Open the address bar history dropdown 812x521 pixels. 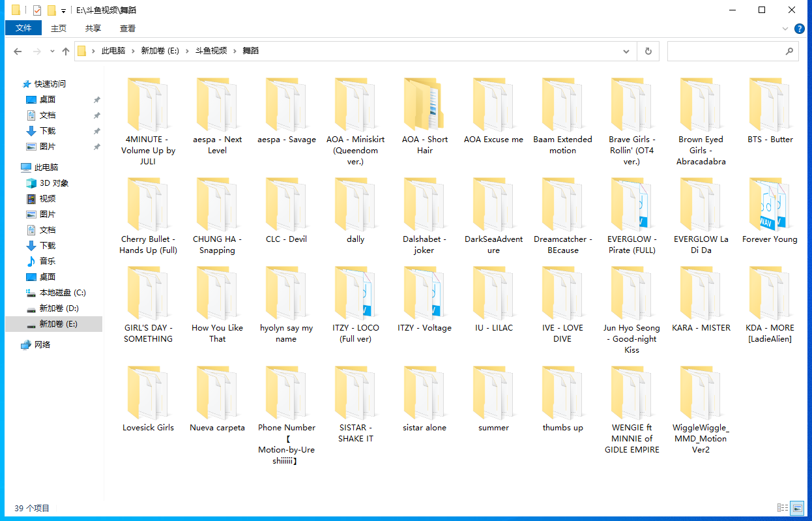pyautogui.click(x=626, y=51)
